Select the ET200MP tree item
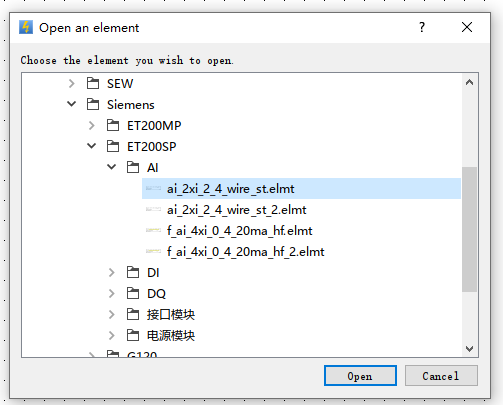The image size is (503, 405). pos(154,126)
